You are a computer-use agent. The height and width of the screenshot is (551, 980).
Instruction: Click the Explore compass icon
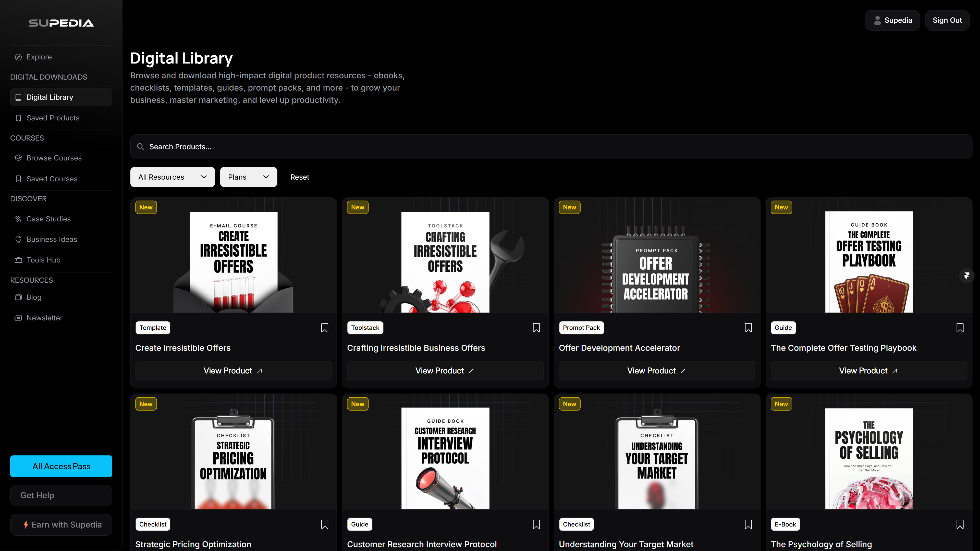click(x=18, y=57)
